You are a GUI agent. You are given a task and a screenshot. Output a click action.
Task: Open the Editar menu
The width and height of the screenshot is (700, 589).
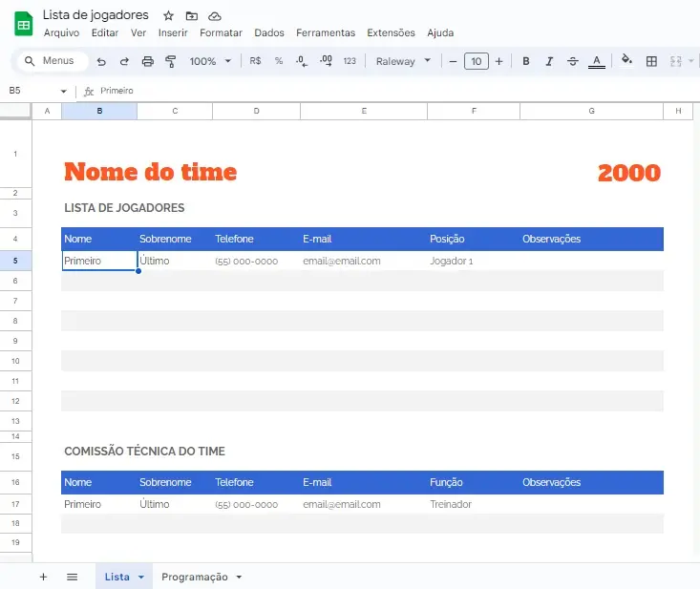105,33
